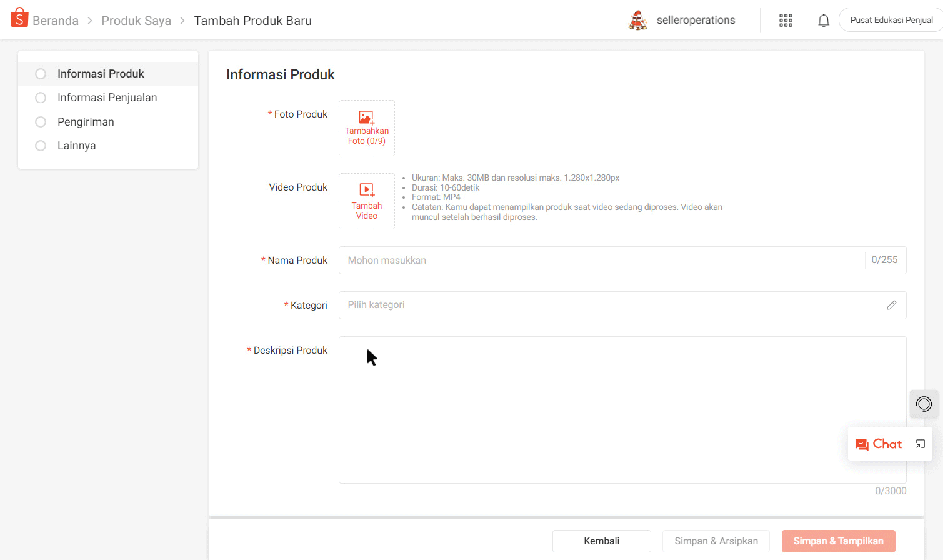Select the Lainnya step circle
The height and width of the screenshot is (560, 943).
coord(41,145)
